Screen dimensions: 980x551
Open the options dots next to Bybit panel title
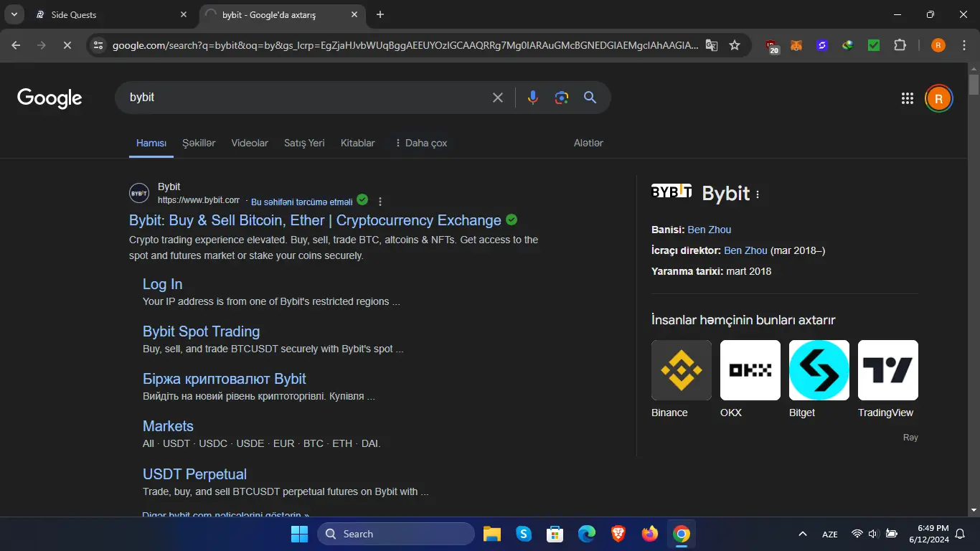758,194
